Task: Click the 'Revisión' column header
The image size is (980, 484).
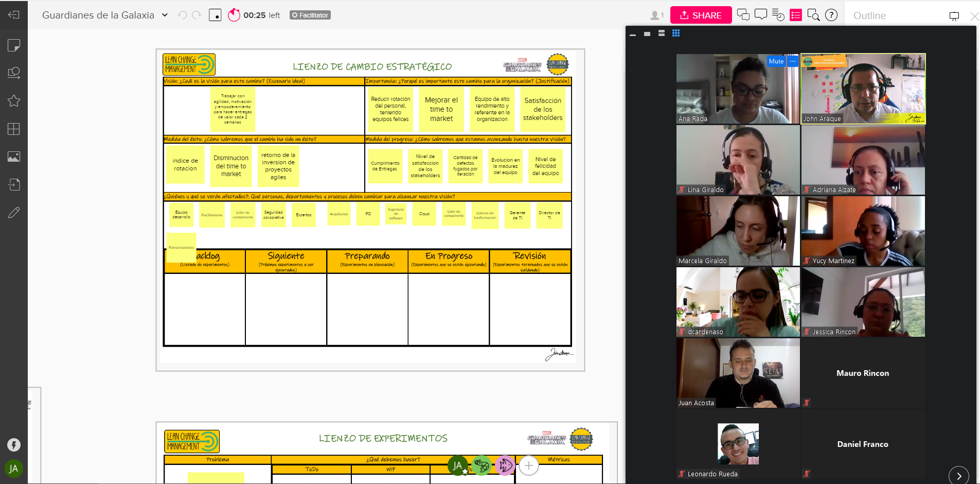Action: pyautogui.click(x=530, y=261)
